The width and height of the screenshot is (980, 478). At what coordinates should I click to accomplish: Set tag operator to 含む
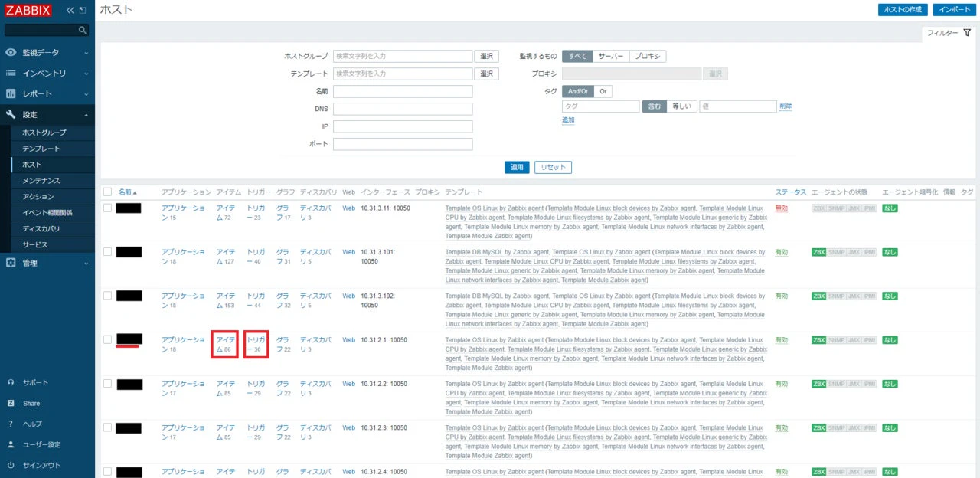654,106
